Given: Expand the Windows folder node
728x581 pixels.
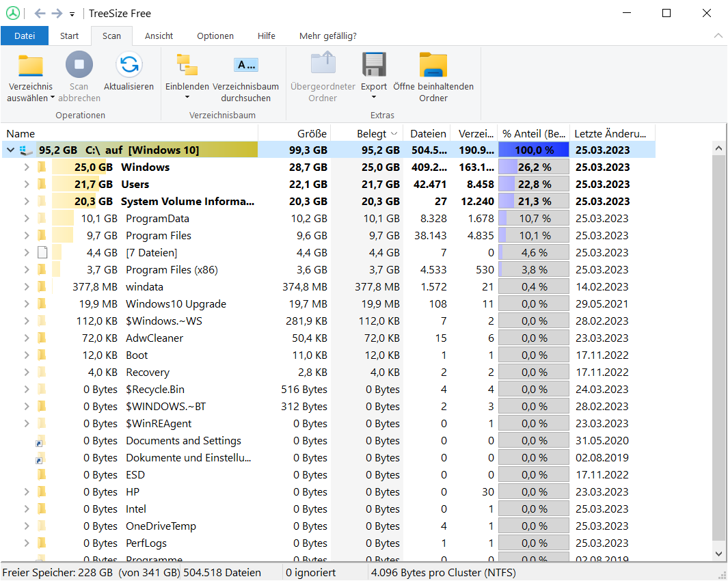Looking at the screenshot, I should point(27,167).
